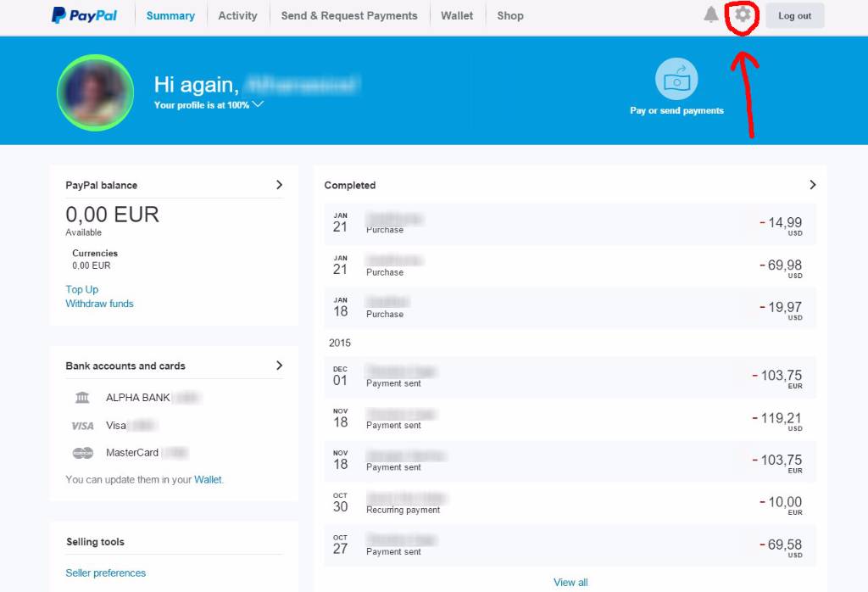
Task: Click the Top Up link
Action: 82,289
